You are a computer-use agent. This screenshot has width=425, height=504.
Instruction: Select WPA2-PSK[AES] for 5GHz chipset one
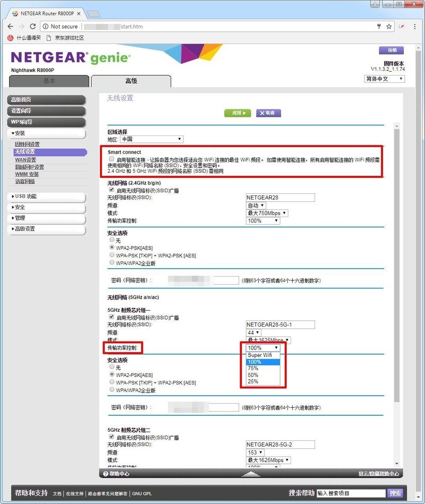(112, 374)
